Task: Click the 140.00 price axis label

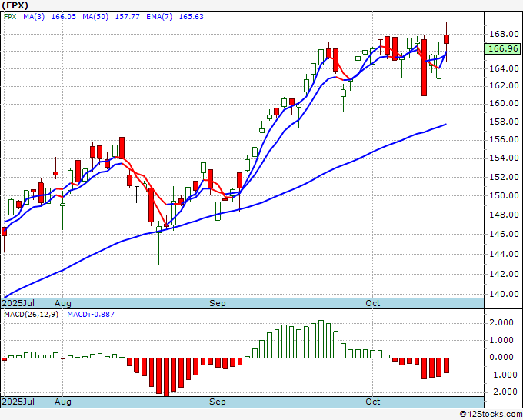Action: coord(504,295)
